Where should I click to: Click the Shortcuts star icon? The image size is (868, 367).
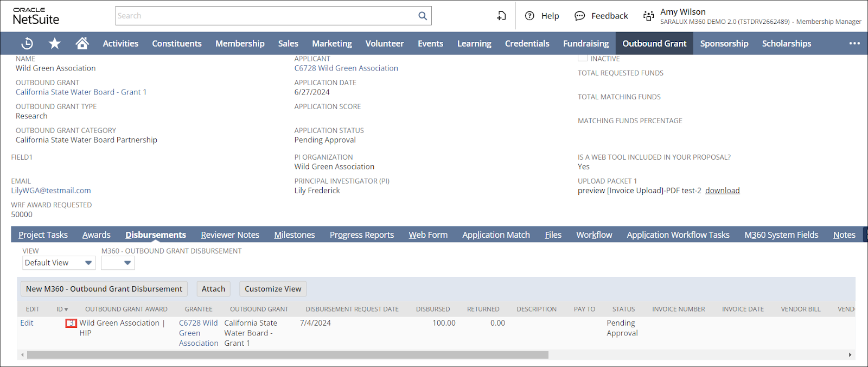(x=55, y=43)
